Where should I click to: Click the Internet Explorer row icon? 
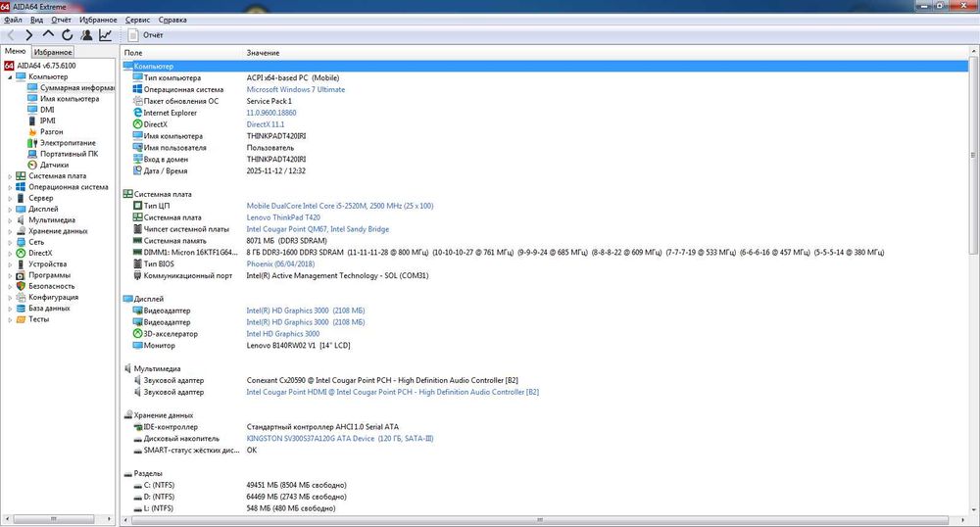click(x=137, y=113)
